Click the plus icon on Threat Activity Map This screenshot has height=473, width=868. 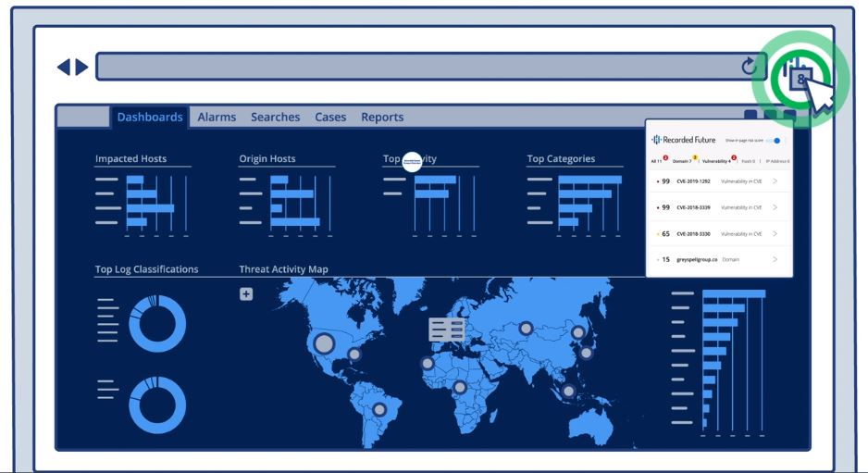246,294
